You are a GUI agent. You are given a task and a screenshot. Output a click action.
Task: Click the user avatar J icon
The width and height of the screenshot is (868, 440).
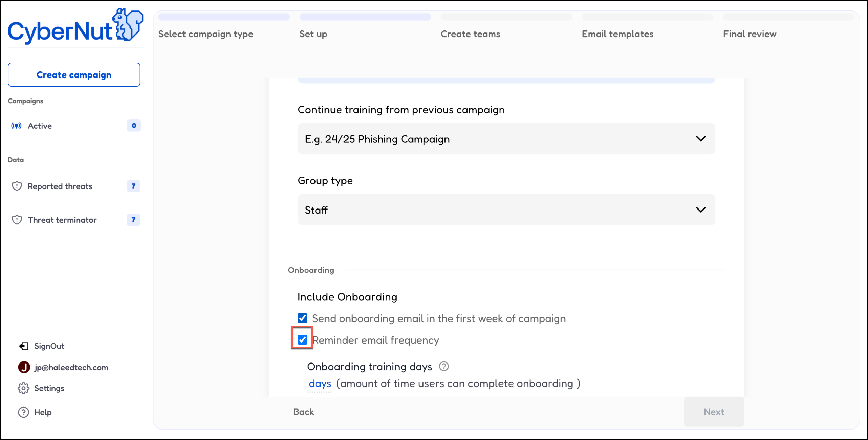[24, 367]
